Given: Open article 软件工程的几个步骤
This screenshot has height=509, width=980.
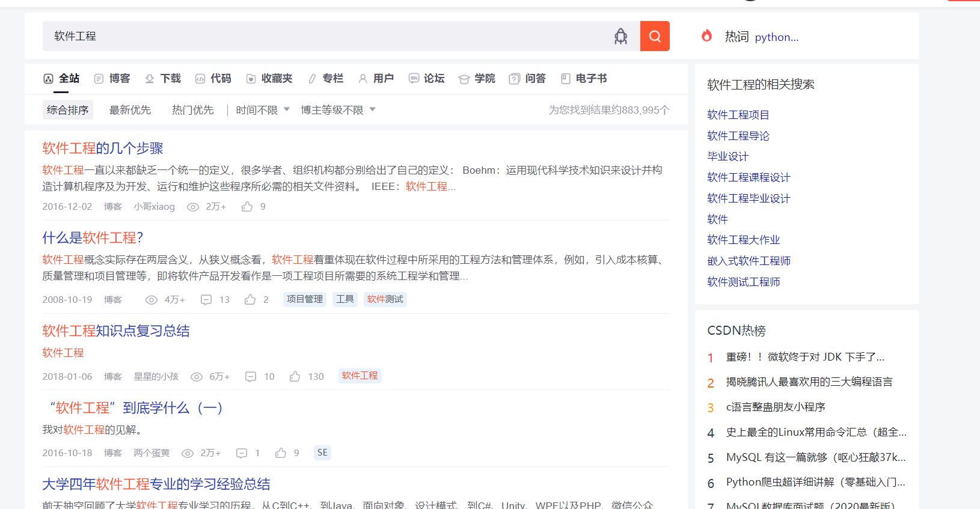Looking at the screenshot, I should coord(103,148).
